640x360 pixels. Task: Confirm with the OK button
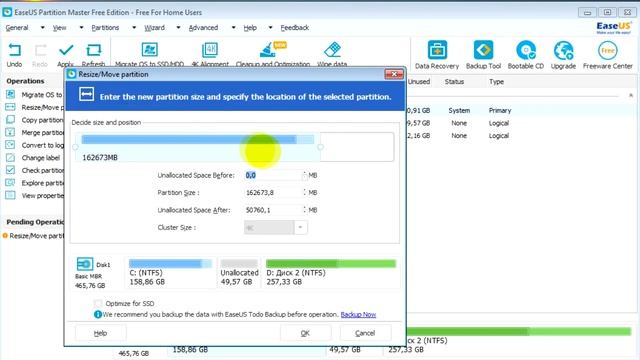(305, 333)
